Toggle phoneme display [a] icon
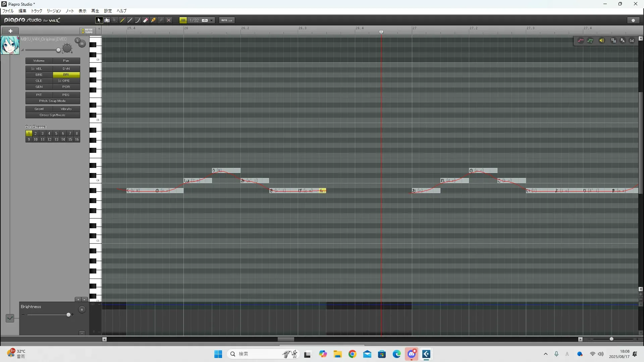Screen dimensions: 644x362 tap(632, 41)
